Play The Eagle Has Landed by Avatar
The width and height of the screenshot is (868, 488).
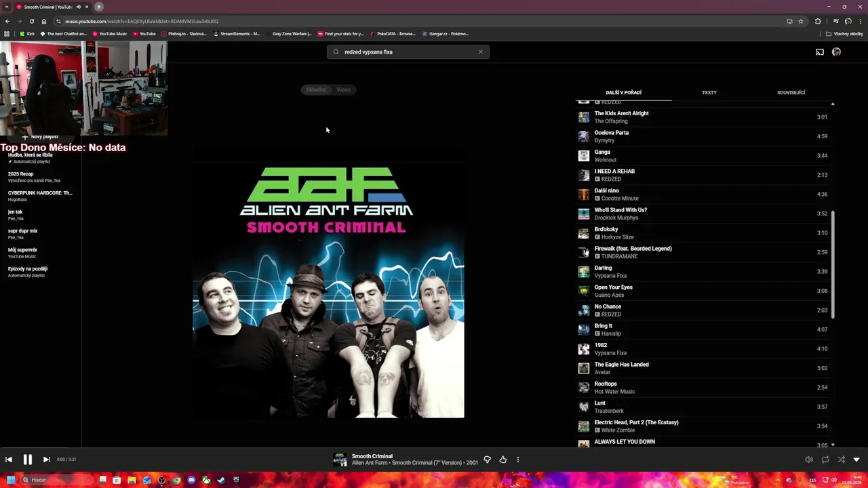pyautogui.click(x=704, y=368)
